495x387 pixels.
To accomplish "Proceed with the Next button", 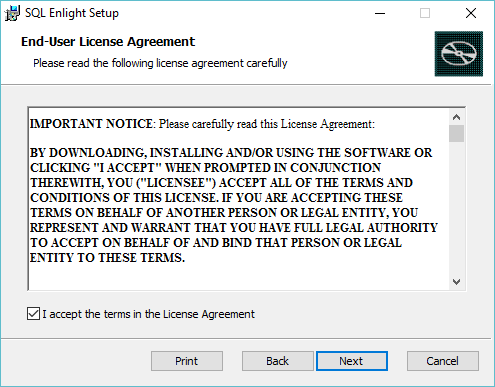I will [352, 361].
